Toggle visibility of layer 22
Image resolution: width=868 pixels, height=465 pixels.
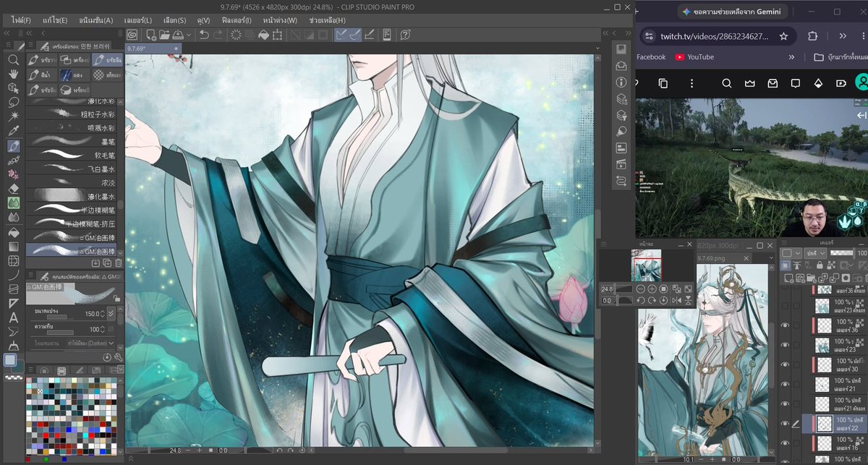[x=786, y=424]
